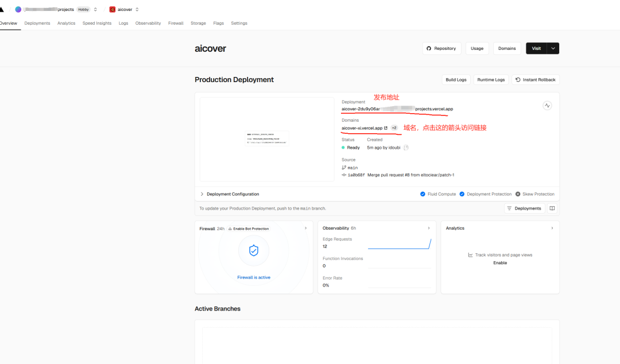Click the book icon next to Deployments
The height and width of the screenshot is (364, 620).
tap(552, 208)
